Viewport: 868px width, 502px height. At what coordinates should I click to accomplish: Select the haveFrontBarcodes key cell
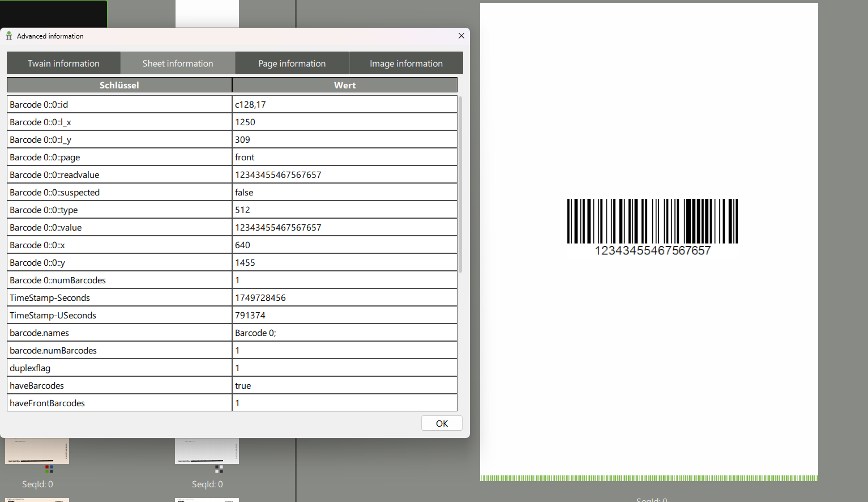coord(119,403)
